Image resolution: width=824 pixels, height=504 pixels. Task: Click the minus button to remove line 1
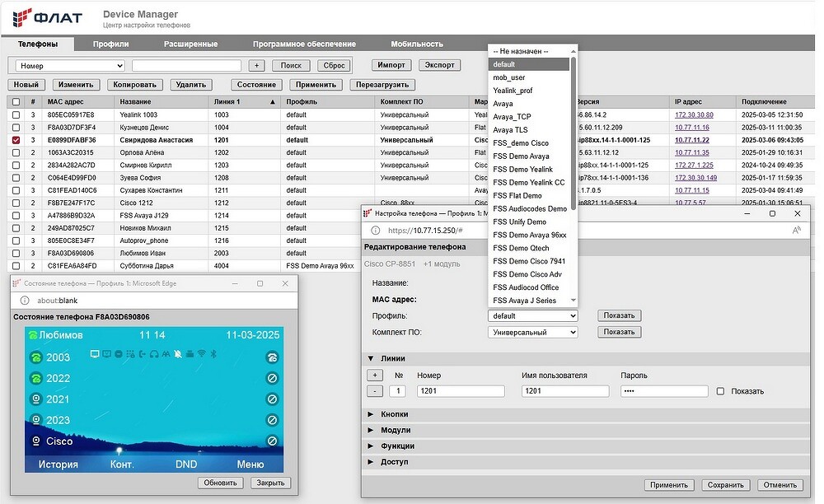(375, 391)
